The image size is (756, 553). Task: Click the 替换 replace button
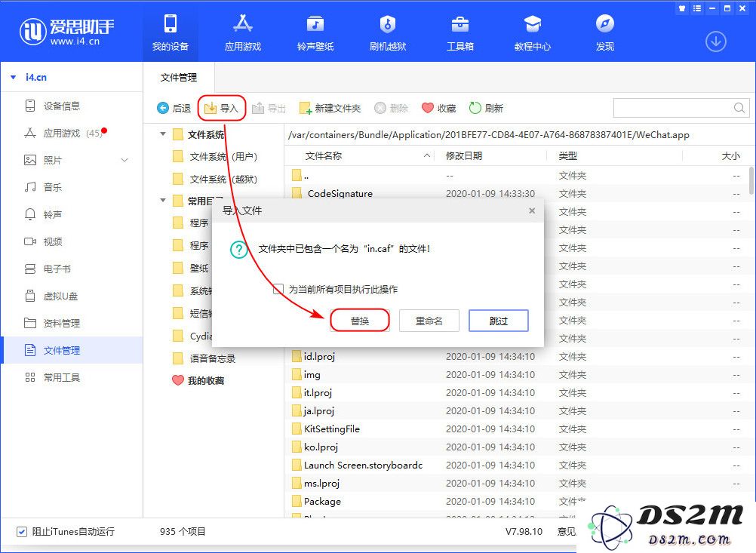point(360,321)
